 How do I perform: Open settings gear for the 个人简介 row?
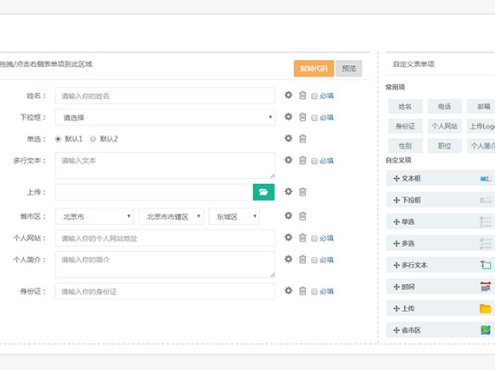tap(288, 259)
